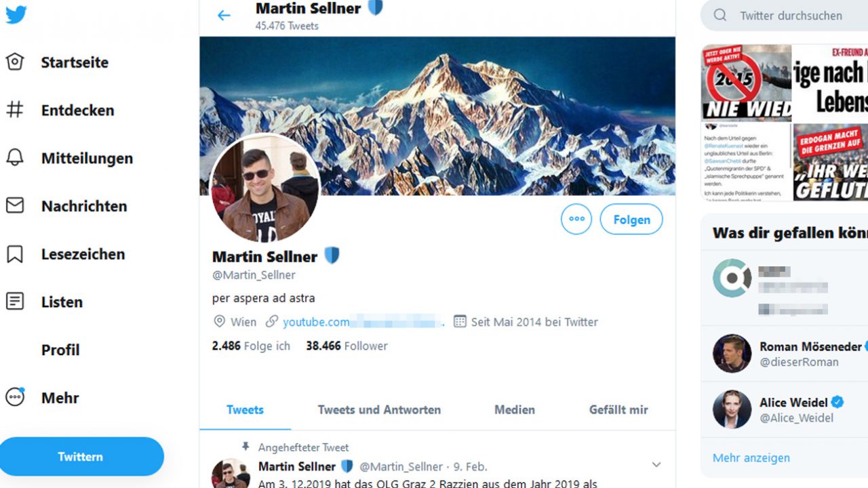Click the Listen icon in sidebar

[x=15, y=302]
